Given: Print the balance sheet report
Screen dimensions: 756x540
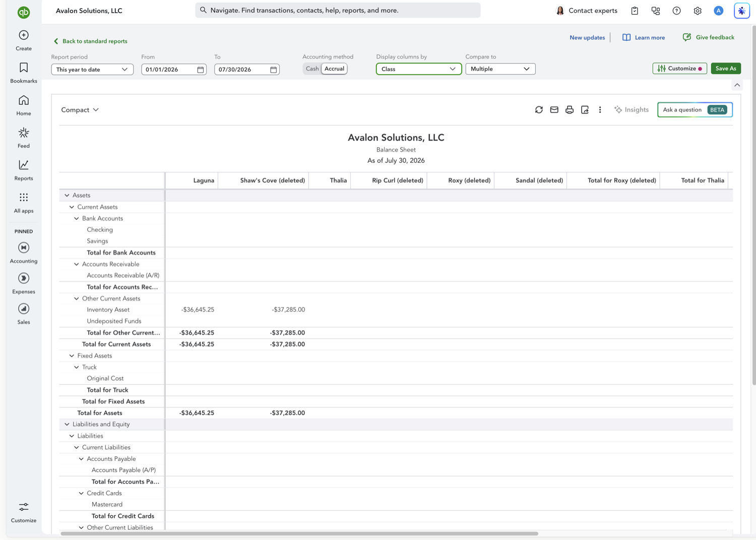Looking at the screenshot, I should coord(570,109).
